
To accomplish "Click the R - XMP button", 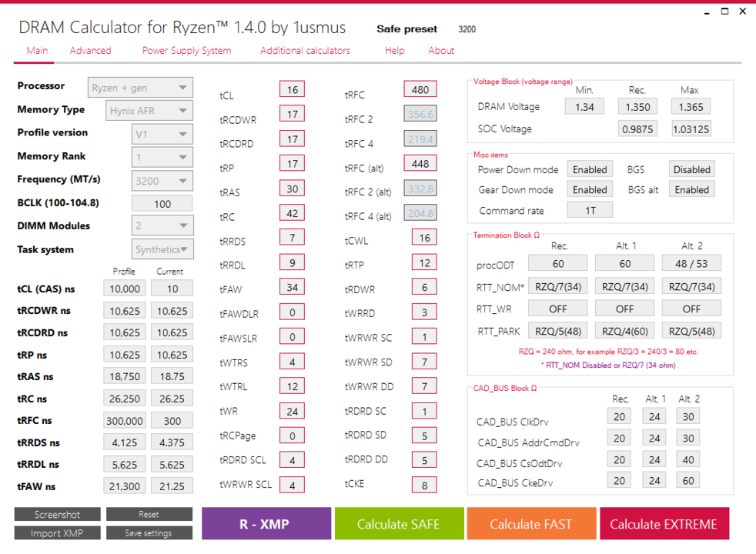I will click(x=266, y=524).
